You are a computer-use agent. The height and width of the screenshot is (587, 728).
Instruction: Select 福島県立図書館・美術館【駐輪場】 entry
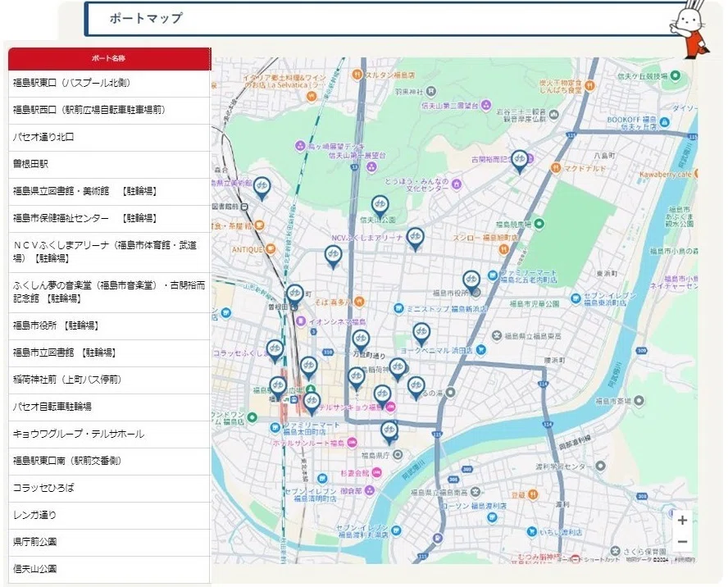pos(109,191)
